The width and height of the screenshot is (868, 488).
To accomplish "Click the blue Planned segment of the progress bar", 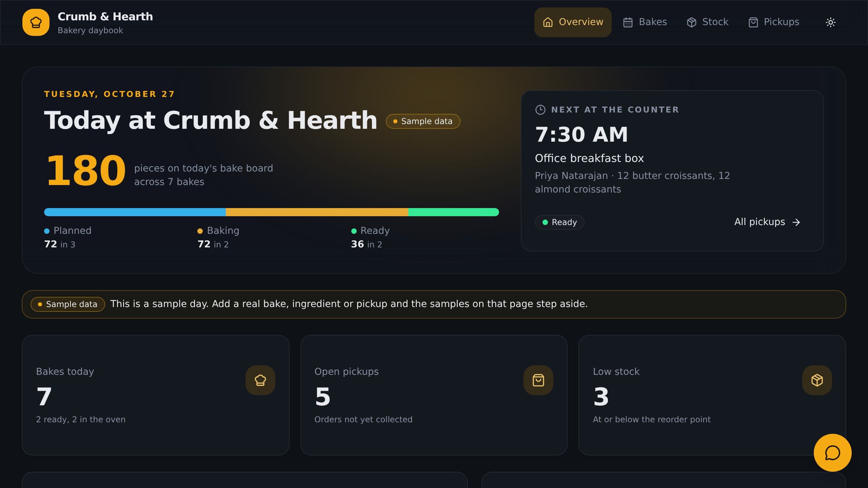I will click(x=135, y=212).
